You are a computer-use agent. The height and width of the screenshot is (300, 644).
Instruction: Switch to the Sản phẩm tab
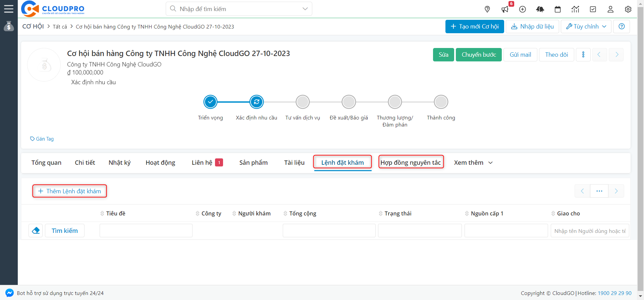[x=253, y=163]
